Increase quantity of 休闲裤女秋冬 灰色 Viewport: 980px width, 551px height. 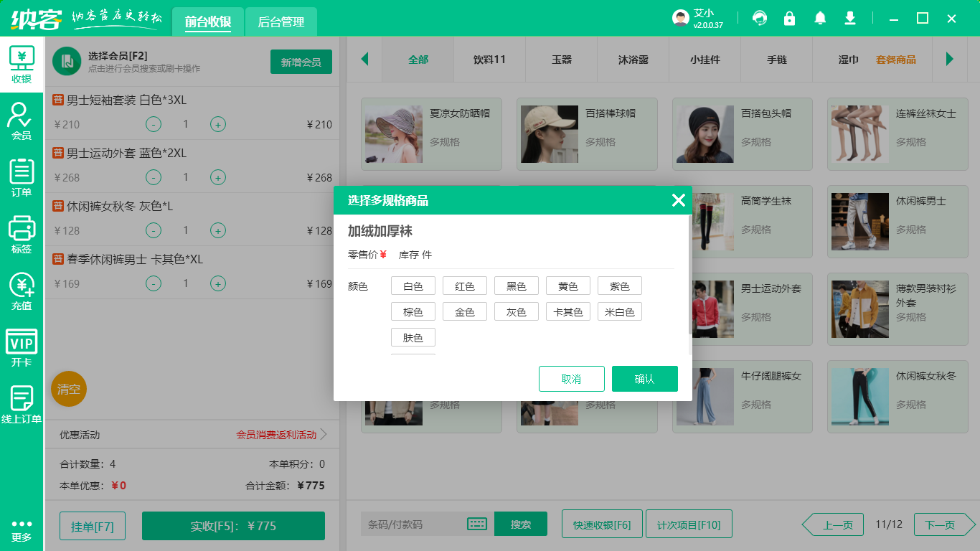point(218,230)
